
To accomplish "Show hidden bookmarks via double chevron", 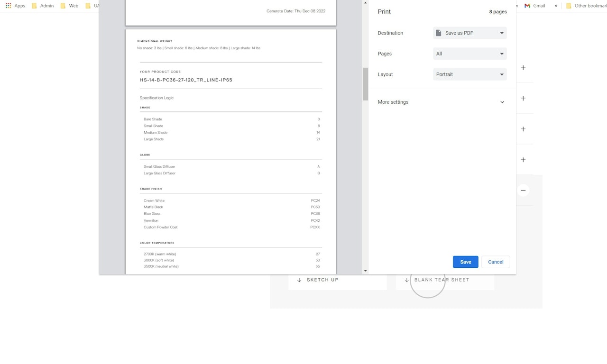I will tap(556, 6).
